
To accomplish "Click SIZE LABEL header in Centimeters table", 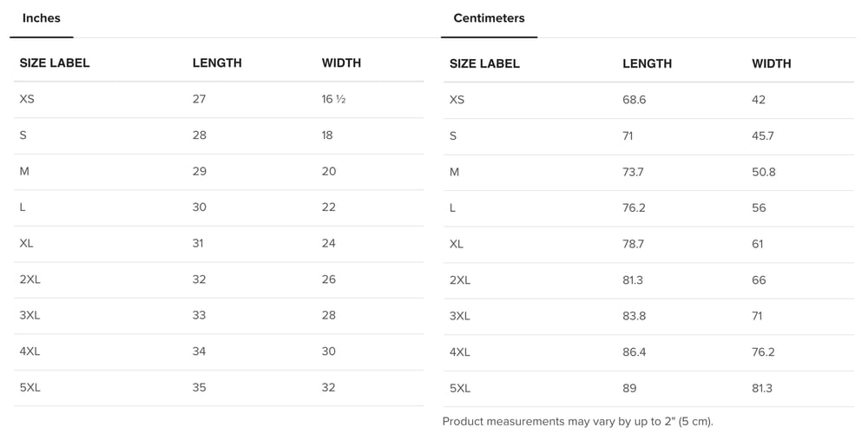I will click(484, 63).
